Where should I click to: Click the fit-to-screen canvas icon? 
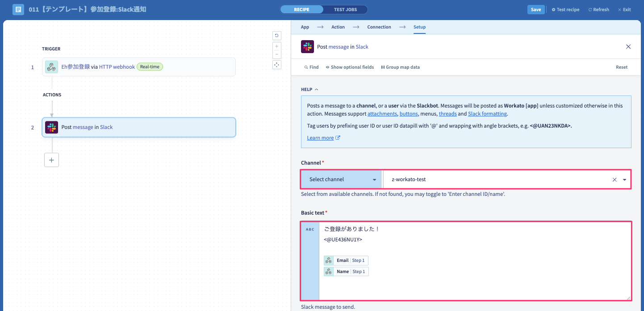(276, 65)
